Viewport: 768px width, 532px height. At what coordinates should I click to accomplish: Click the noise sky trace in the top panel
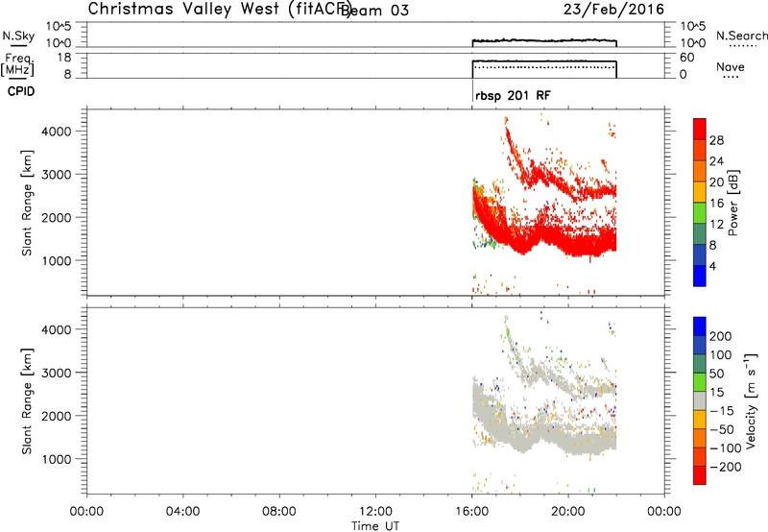[544, 40]
